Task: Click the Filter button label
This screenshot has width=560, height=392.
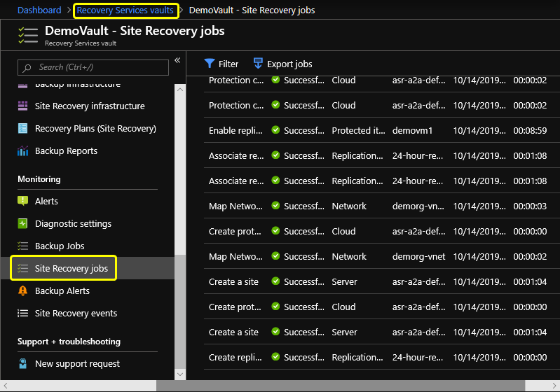Action: 228,64
